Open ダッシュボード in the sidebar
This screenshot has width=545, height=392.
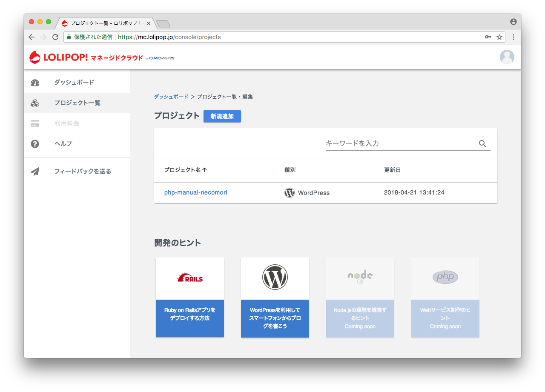click(x=77, y=83)
